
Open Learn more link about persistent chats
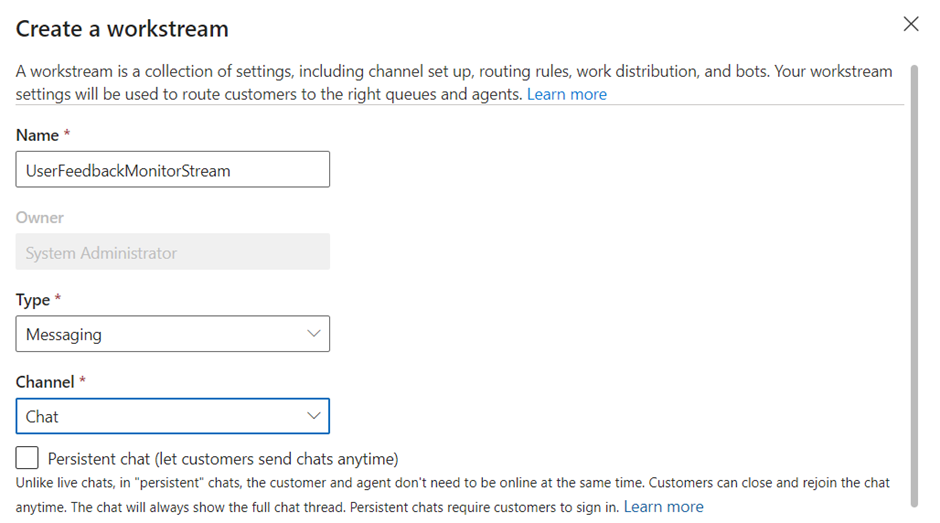pos(663,507)
